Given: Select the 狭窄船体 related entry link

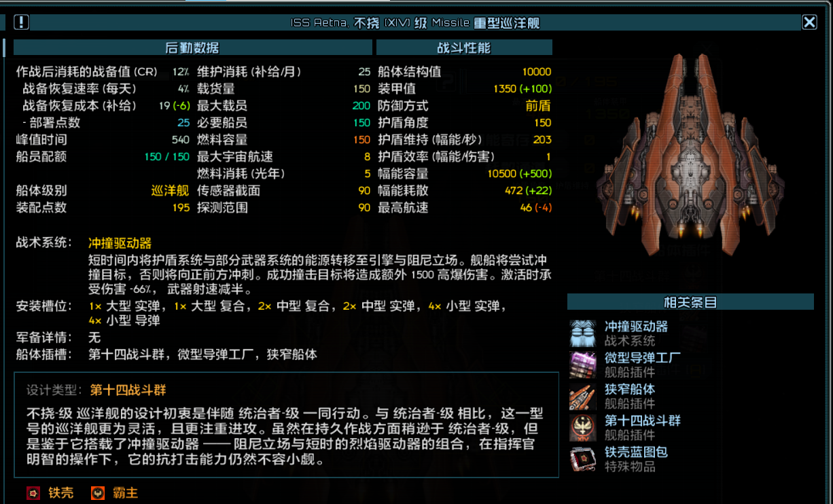Looking at the screenshot, I should pyautogui.click(x=630, y=389).
